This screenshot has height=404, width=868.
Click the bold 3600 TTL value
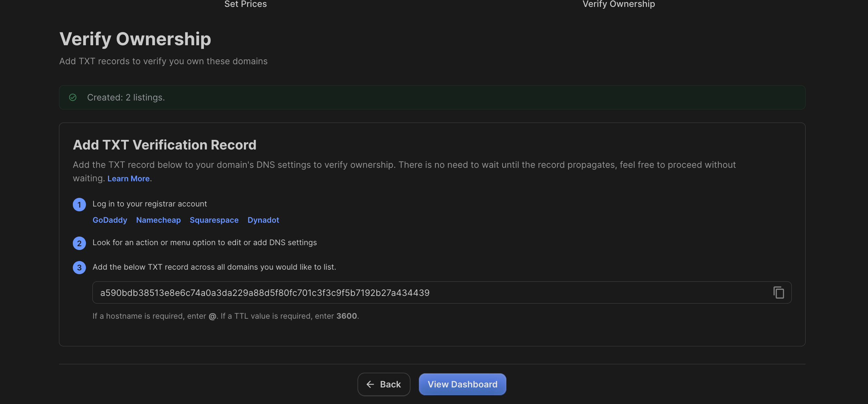point(346,316)
